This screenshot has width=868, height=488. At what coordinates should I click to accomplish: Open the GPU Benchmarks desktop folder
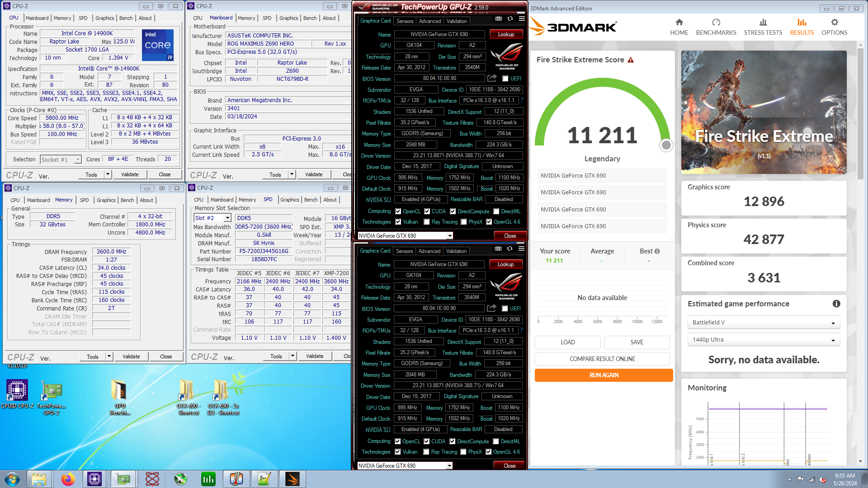(x=120, y=398)
